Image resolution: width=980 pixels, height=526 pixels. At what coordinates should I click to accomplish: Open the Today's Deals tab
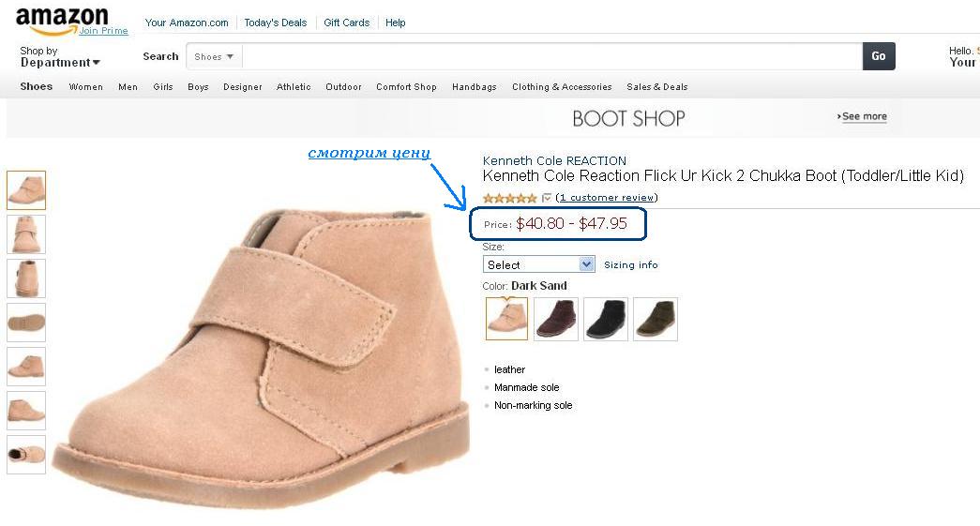tap(276, 23)
